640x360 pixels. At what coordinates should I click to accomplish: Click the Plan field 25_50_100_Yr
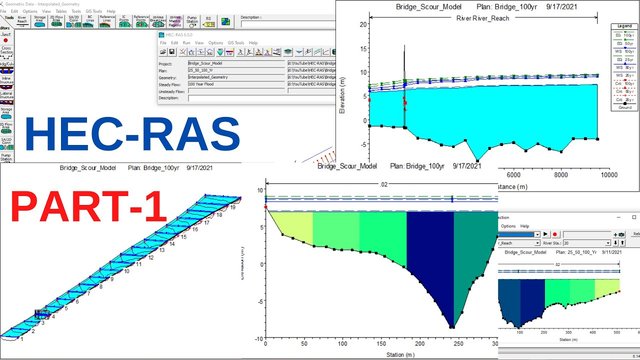click(236, 71)
